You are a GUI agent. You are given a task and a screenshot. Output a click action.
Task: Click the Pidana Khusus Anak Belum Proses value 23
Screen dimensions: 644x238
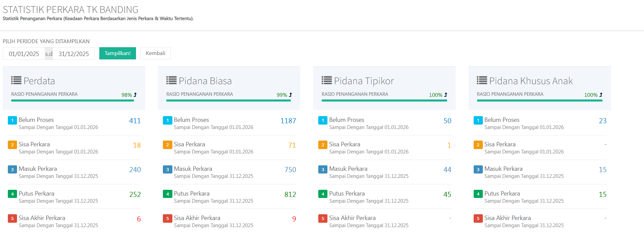tap(603, 121)
